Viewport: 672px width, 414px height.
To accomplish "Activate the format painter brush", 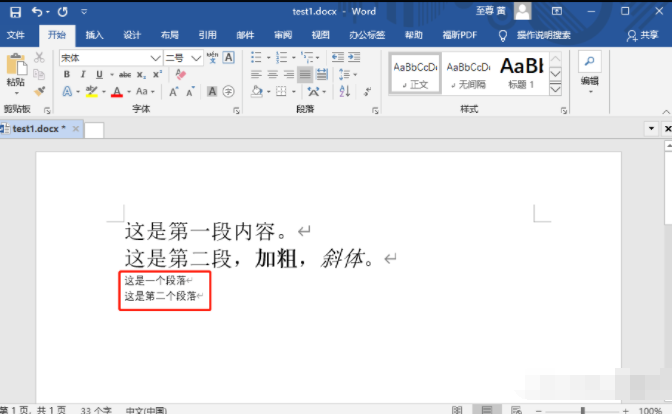I will [x=39, y=91].
